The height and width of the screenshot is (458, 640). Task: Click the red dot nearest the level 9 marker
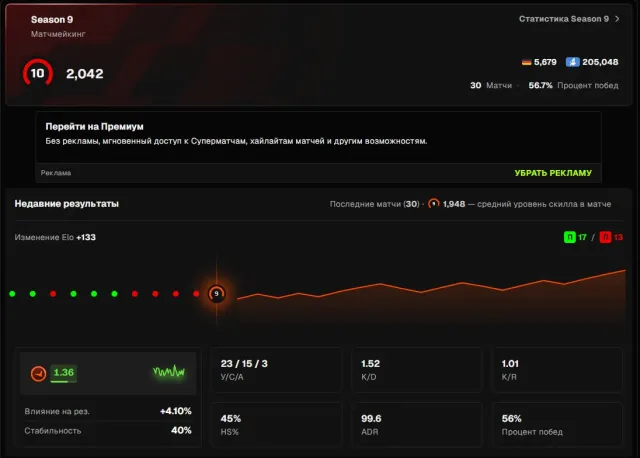click(x=196, y=293)
